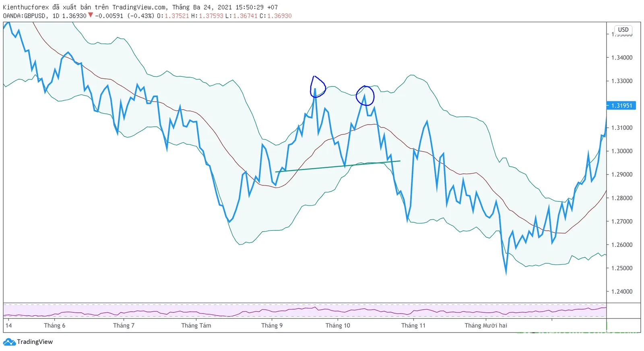Click the 1.30000 price level label
This screenshot has width=644, height=351.
pos(622,151)
